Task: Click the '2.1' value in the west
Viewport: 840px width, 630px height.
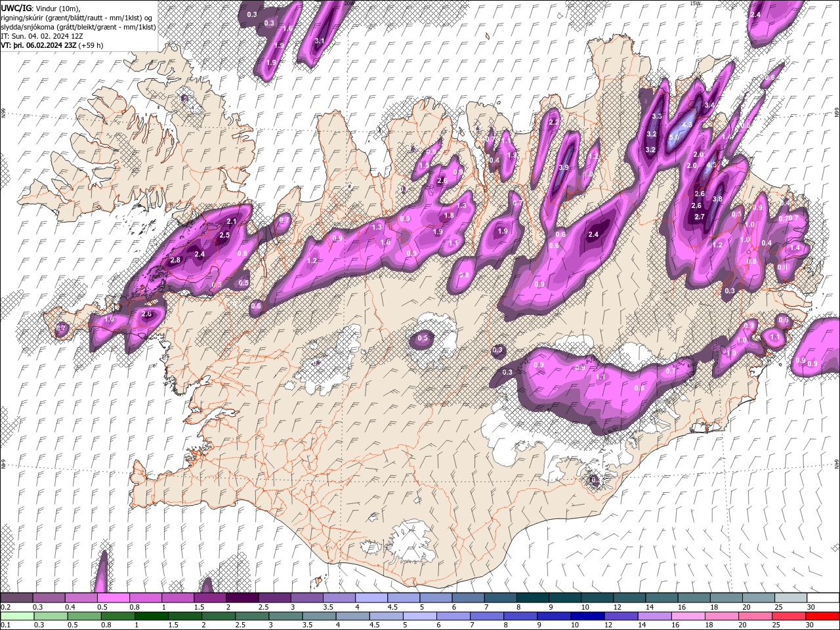Action: click(231, 222)
